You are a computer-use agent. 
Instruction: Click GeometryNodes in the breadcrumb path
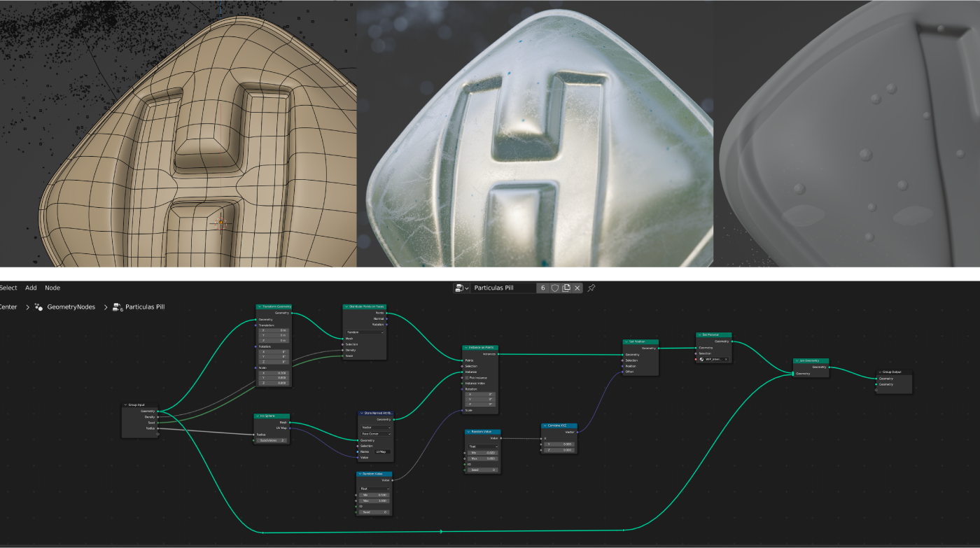[71, 307]
